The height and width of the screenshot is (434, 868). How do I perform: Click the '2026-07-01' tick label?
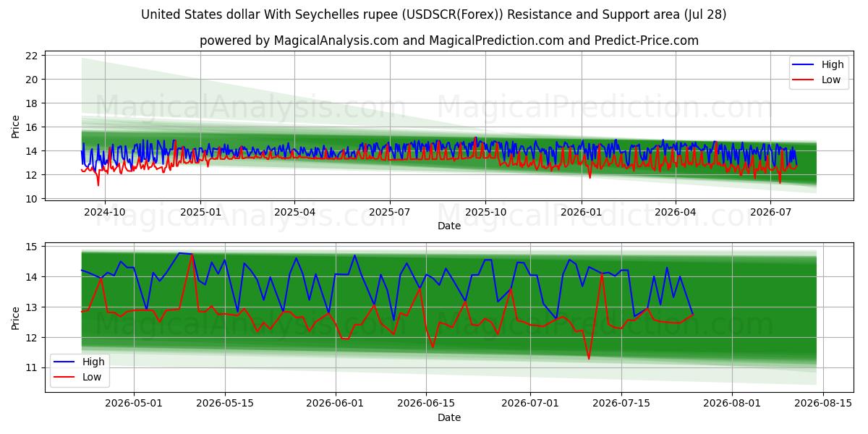coord(530,404)
